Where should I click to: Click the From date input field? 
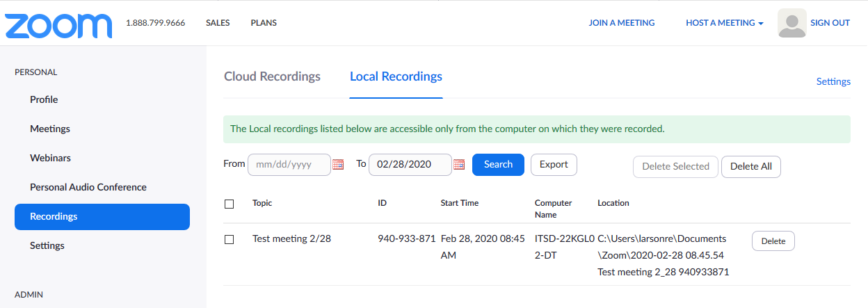point(289,165)
